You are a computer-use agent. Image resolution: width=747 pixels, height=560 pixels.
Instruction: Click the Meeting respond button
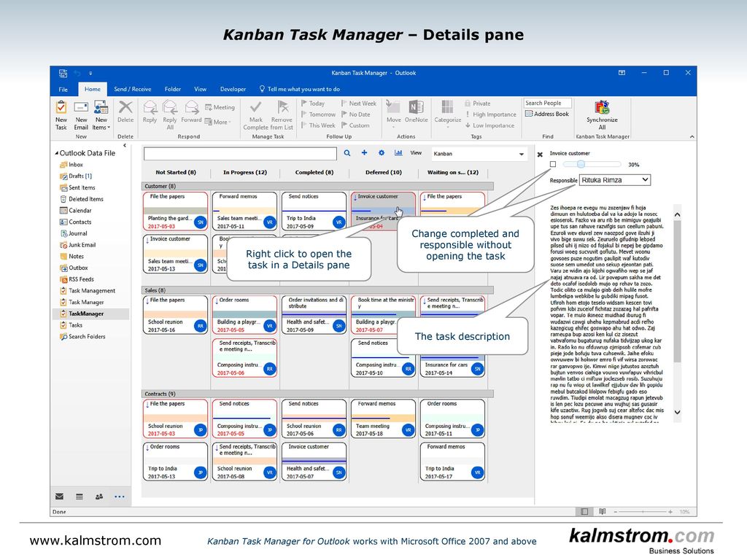(220, 108)
